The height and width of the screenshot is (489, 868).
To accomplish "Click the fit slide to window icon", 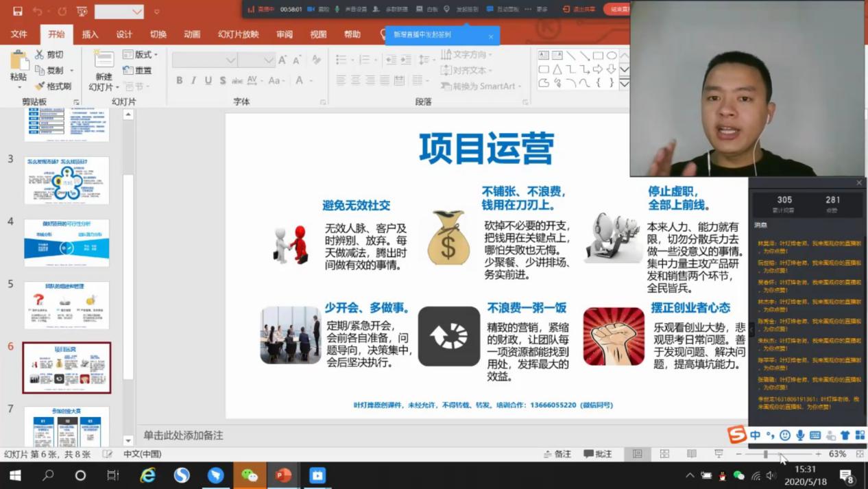I will coord(859,454).
